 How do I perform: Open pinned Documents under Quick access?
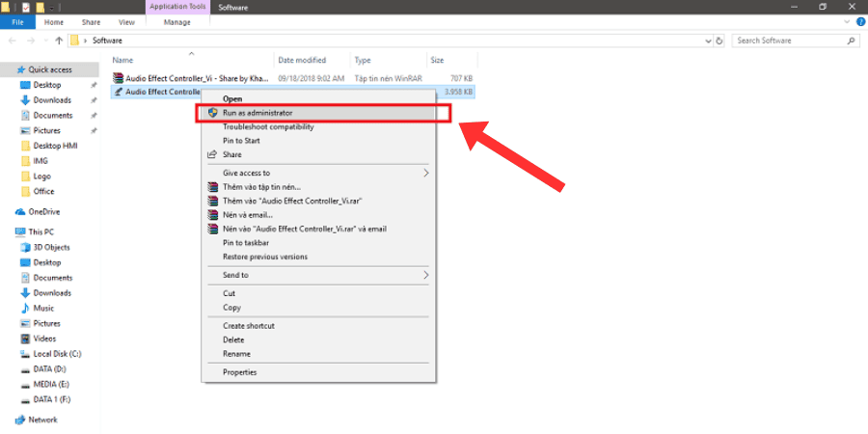53,116
